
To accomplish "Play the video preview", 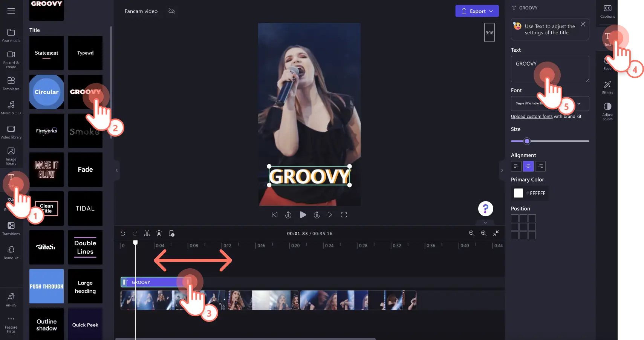I will [x=303, y=215].
